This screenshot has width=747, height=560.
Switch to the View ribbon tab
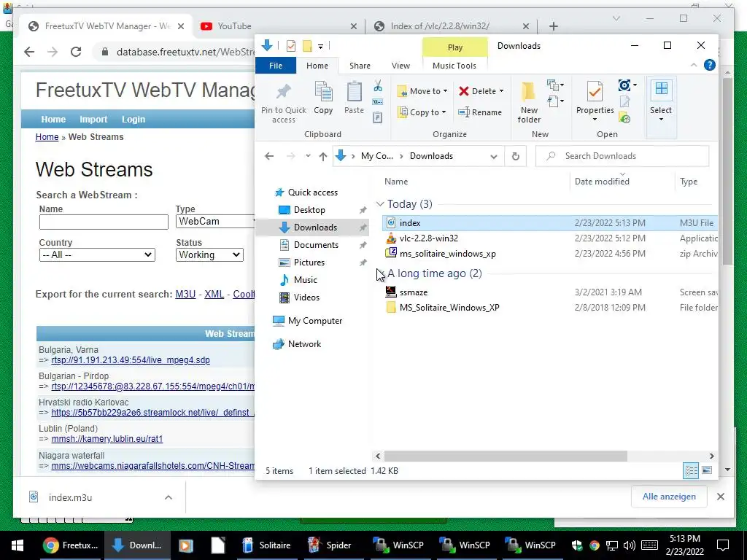(x=400, y=66)
